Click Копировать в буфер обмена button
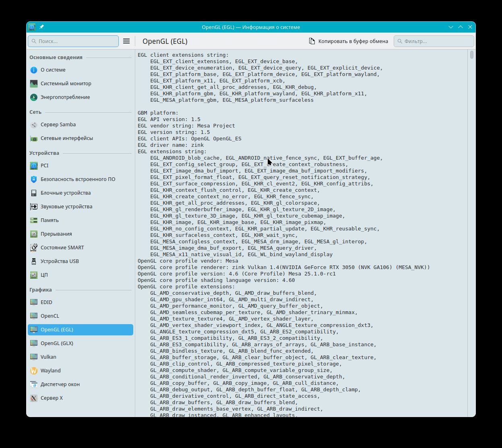The height and width of the screenshot is (448, 502). tap(349, 41)
